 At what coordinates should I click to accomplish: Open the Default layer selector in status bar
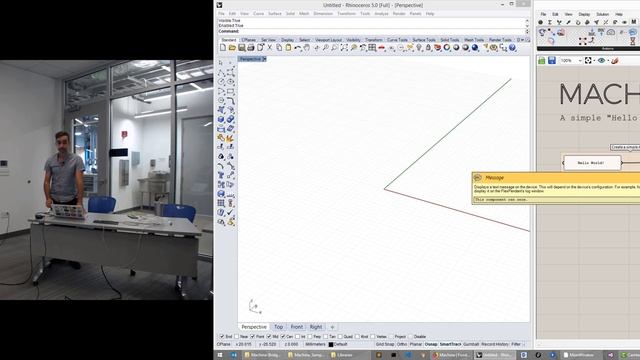click(341, 344)
